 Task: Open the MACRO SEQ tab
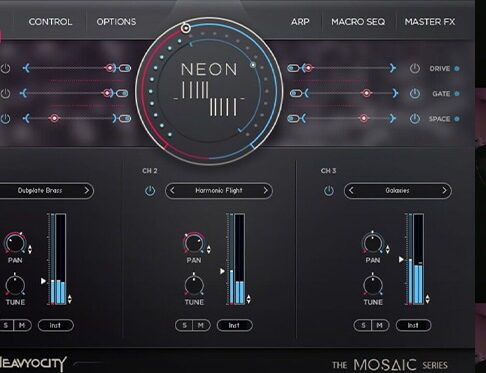358,22
